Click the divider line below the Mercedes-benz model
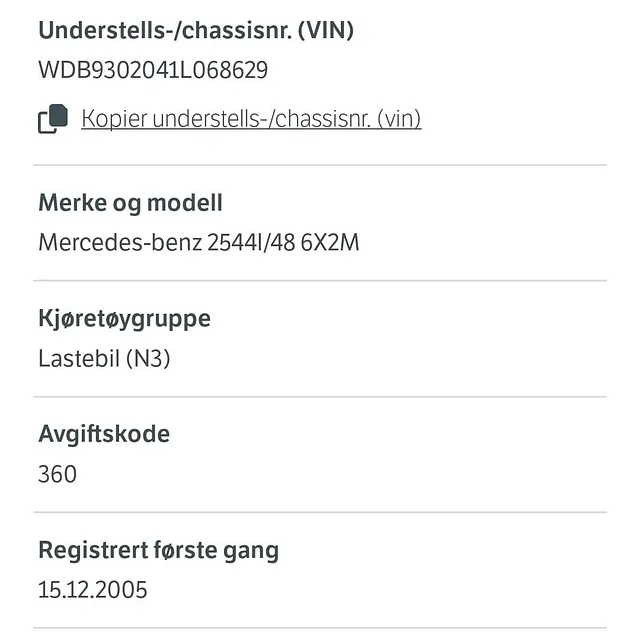Image resolution: width=640 pixels, height=640 pixels. (320, 281)
